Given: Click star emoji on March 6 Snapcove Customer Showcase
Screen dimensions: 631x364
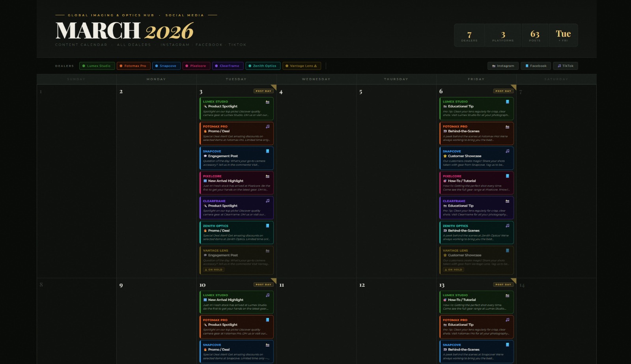Looking at the screenshot, I should pyautogui.click(x=445, y=156).
